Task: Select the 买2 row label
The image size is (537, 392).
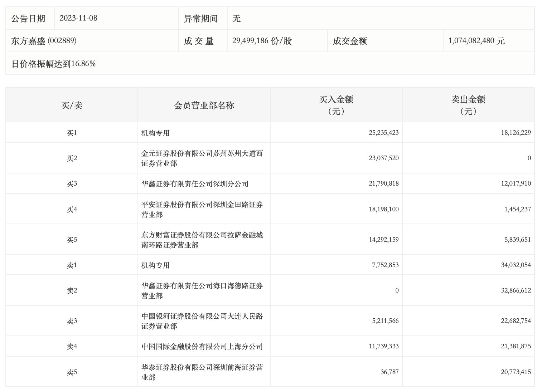Action: click(72, 158)
